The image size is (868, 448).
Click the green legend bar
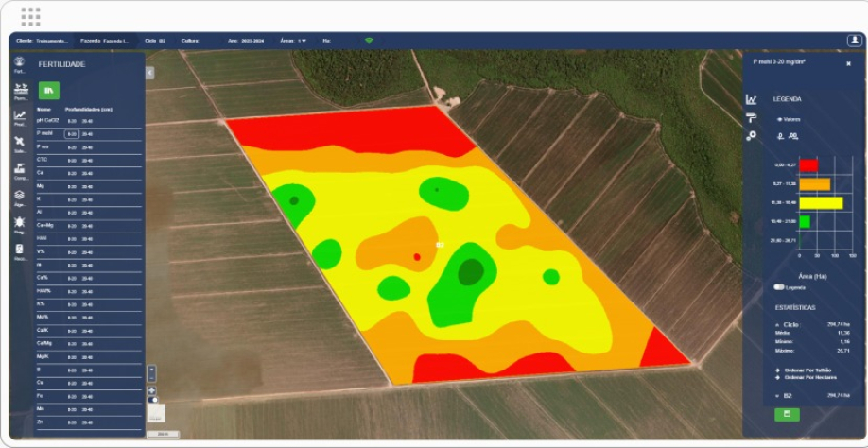click(805, 222)
